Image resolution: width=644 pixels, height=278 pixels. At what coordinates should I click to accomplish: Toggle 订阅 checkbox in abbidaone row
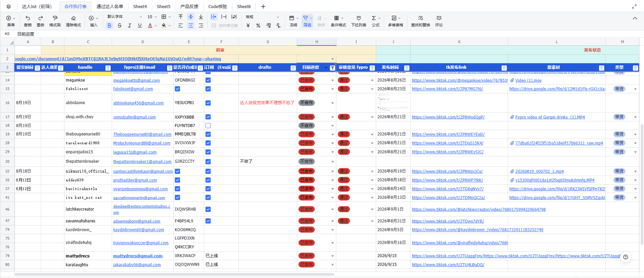(208, 103)
